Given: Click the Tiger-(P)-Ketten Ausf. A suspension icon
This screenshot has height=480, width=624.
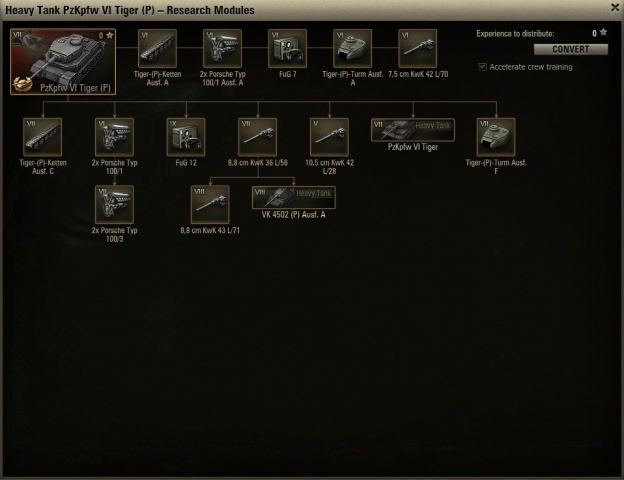Looking at the screenshot, I should point(157,48).
